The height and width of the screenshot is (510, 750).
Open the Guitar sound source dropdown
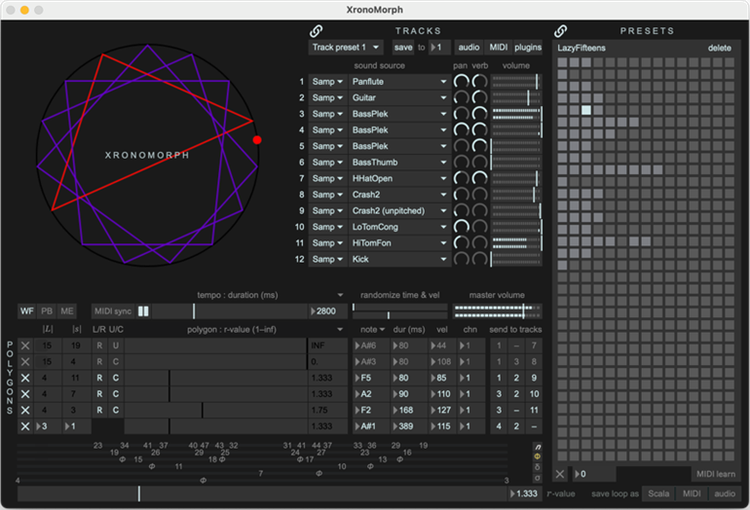click(x=399, y=98)
